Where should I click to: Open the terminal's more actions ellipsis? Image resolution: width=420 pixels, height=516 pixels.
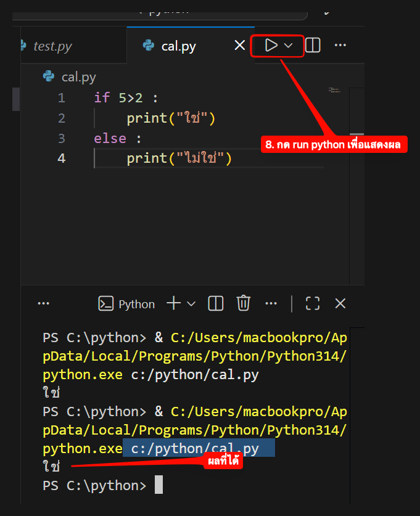(x=271, y=303)
